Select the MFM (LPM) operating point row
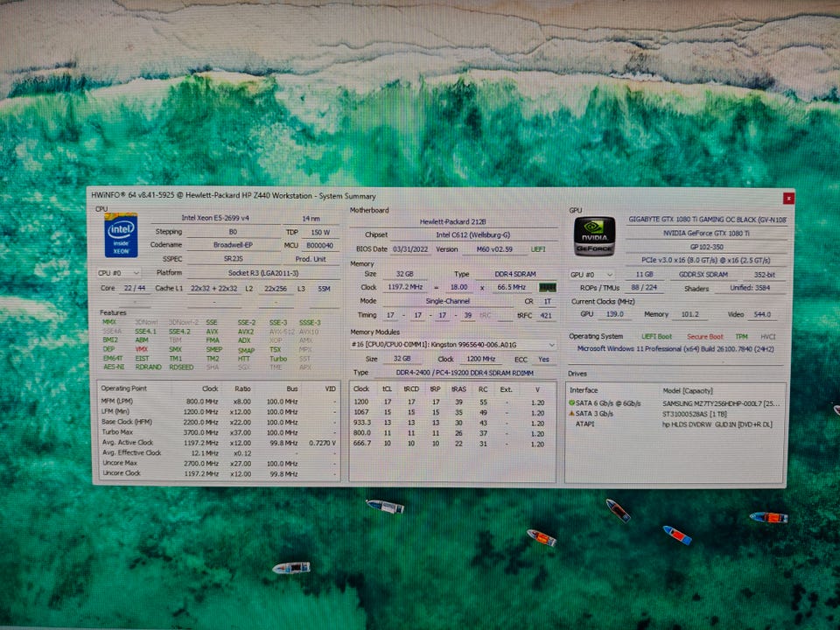Image resolution: width=840 pixels, height=630 pixels. [219, 402]
